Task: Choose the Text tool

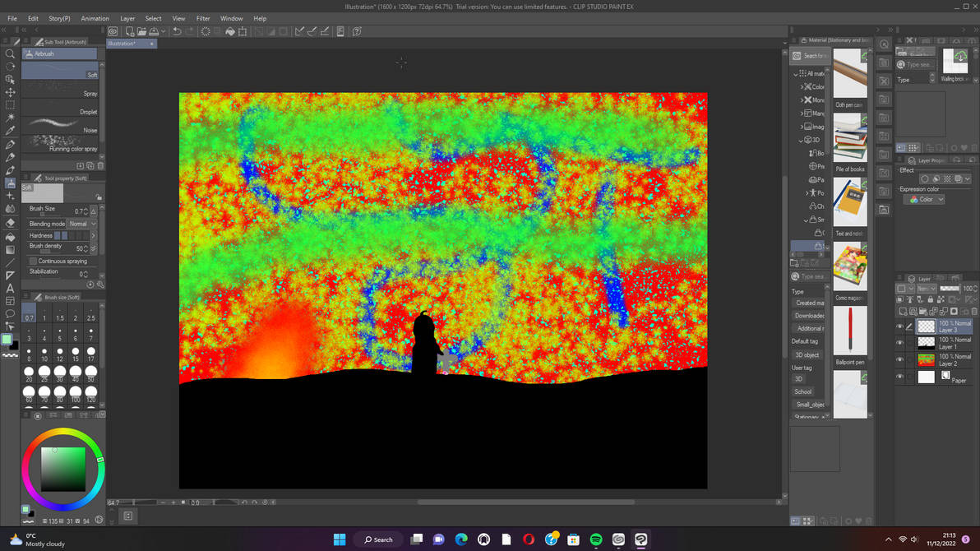Action: pos(11,288)
